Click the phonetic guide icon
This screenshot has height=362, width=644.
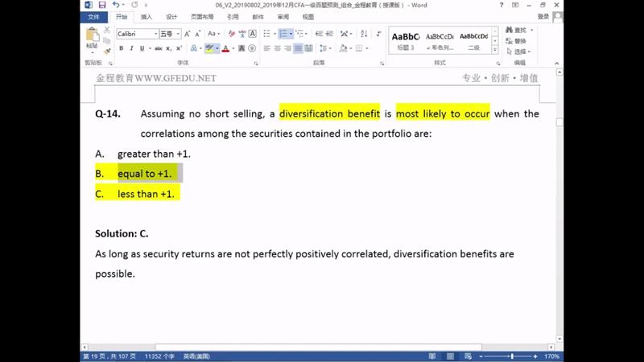pos(242,34)
